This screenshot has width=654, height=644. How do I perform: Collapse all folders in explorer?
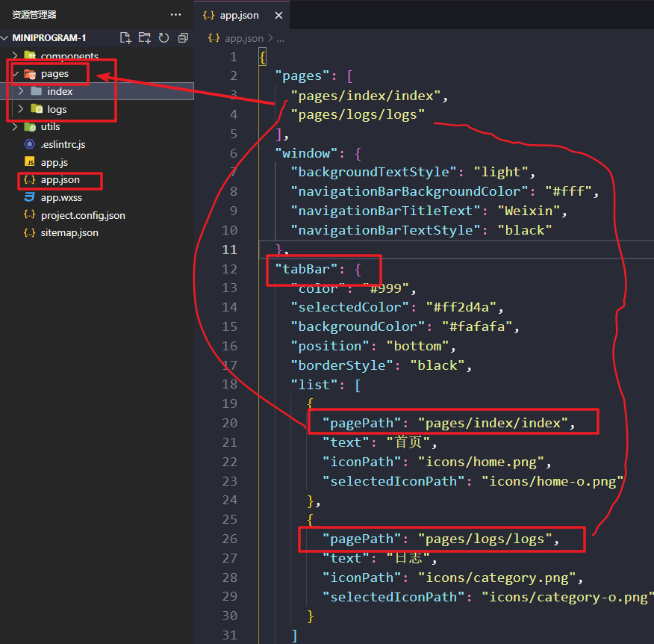coord(183,38)
